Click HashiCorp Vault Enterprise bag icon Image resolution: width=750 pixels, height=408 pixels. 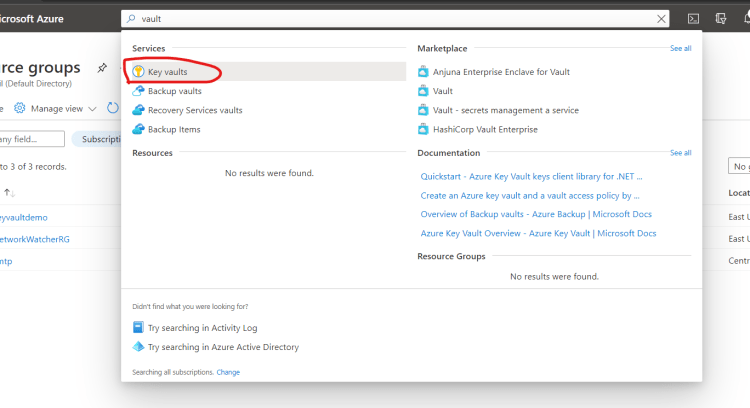(423, 129)
